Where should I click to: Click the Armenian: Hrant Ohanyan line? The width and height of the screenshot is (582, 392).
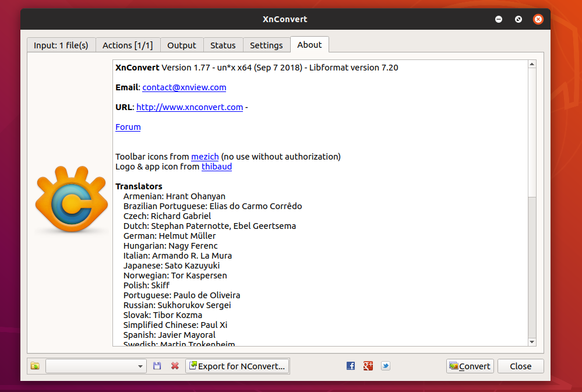tap(174, 196)
